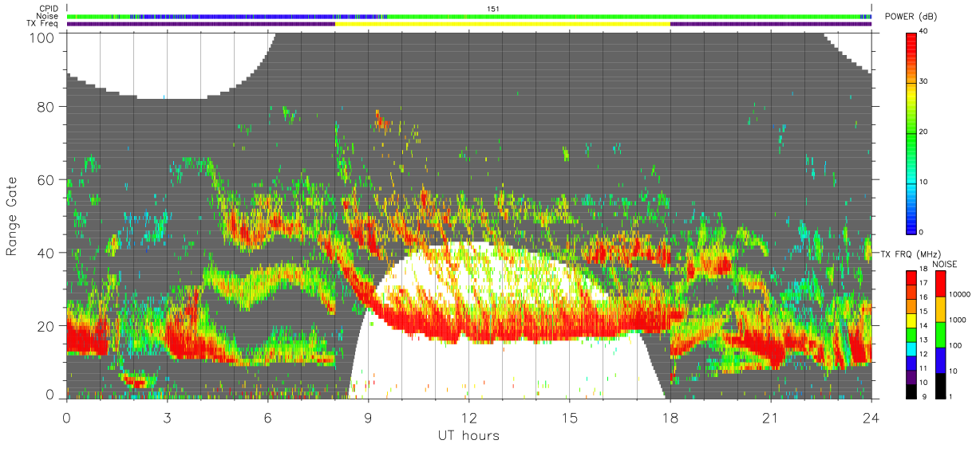Click the 1000 label on the NOISE scale
The image size is (980, 452).
958,319
